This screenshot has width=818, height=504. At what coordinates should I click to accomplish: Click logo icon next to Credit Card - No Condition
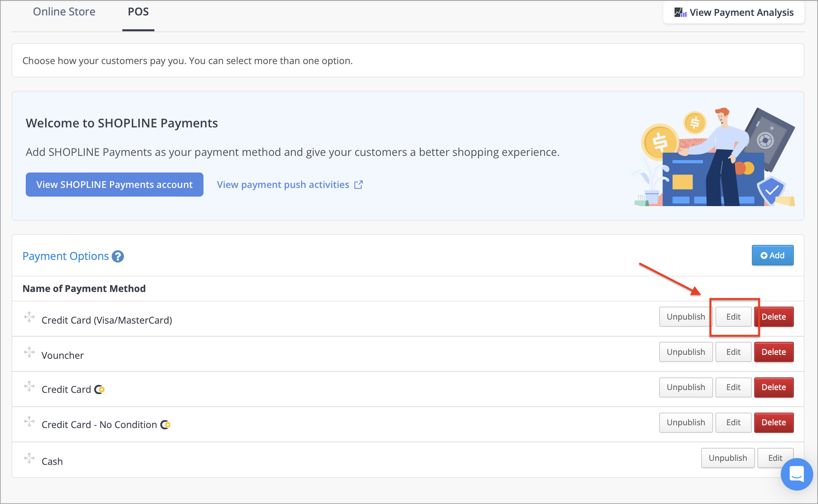click(x=166, y=425)
